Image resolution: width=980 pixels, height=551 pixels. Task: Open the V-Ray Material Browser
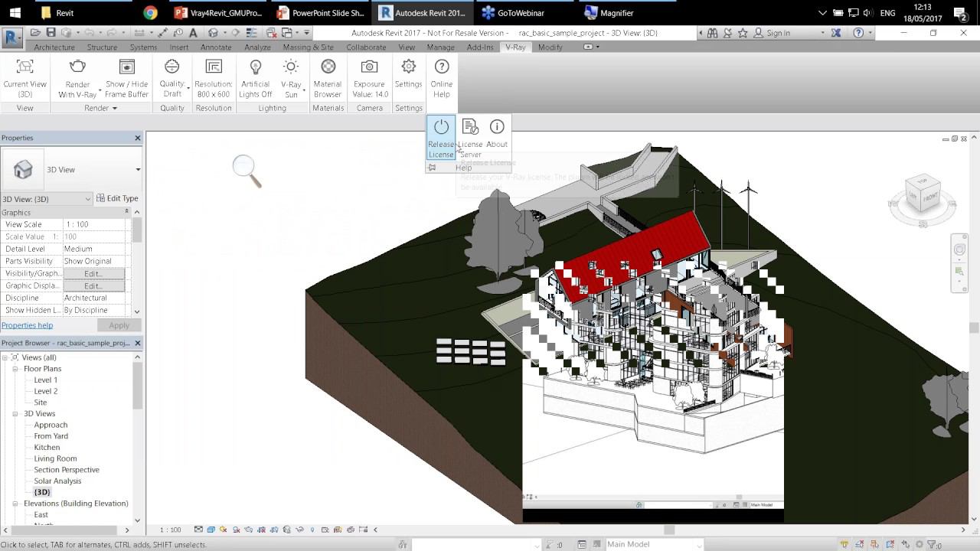click(328, 68)
